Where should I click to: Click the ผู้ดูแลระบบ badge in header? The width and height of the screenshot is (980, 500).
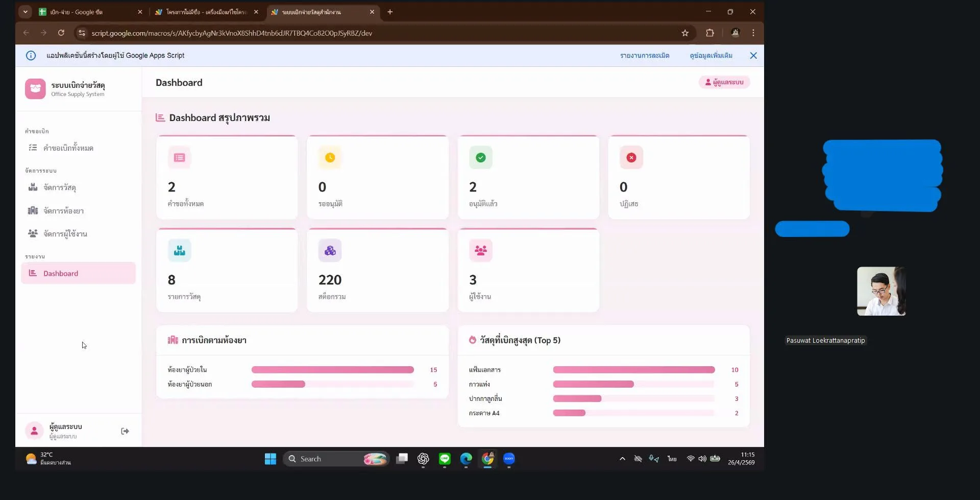click(724, 82)
